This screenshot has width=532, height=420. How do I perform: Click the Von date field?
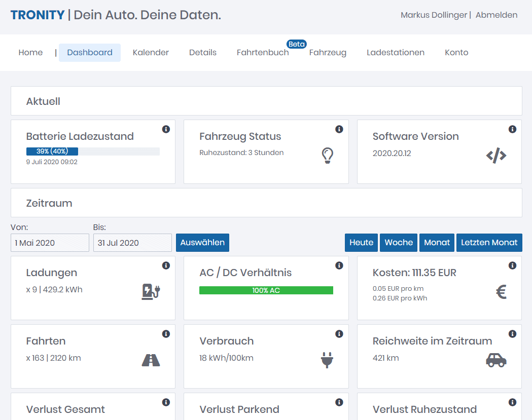(50, 243)
